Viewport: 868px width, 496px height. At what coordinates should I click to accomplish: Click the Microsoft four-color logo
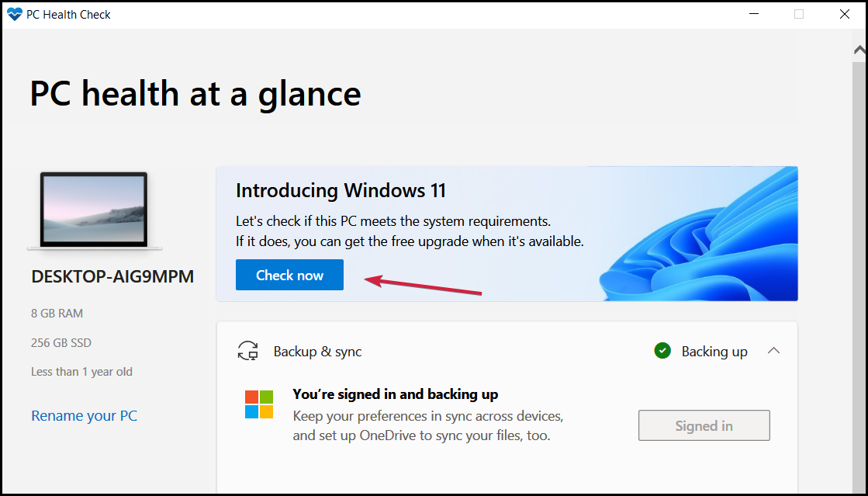(259, 404)
